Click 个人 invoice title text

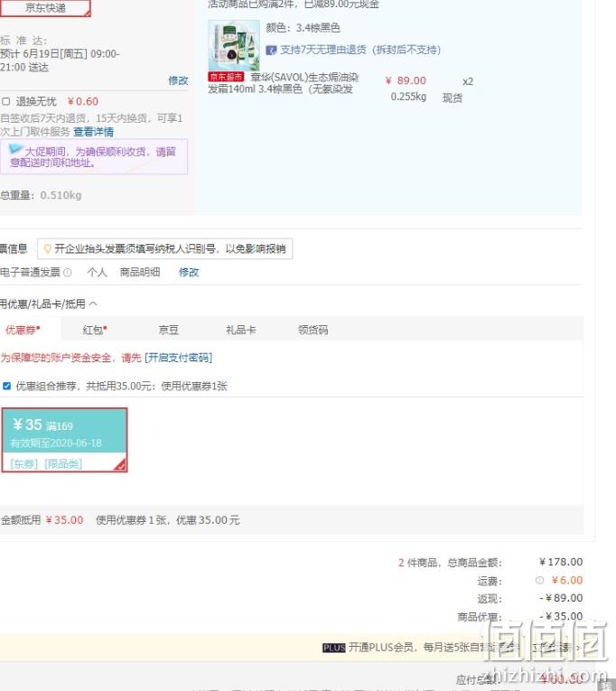coord(97,273)
